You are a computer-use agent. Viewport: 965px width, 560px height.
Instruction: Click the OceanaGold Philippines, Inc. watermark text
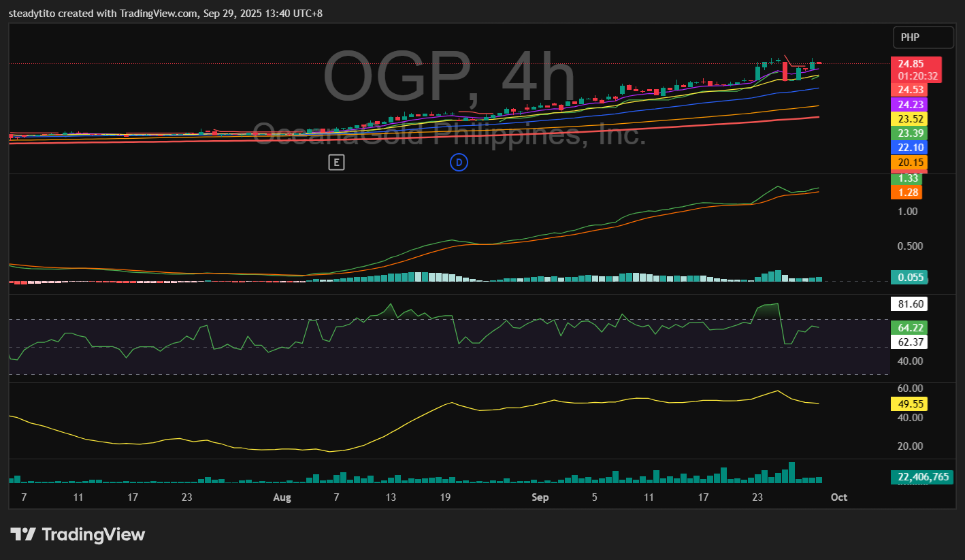[449, 134]
